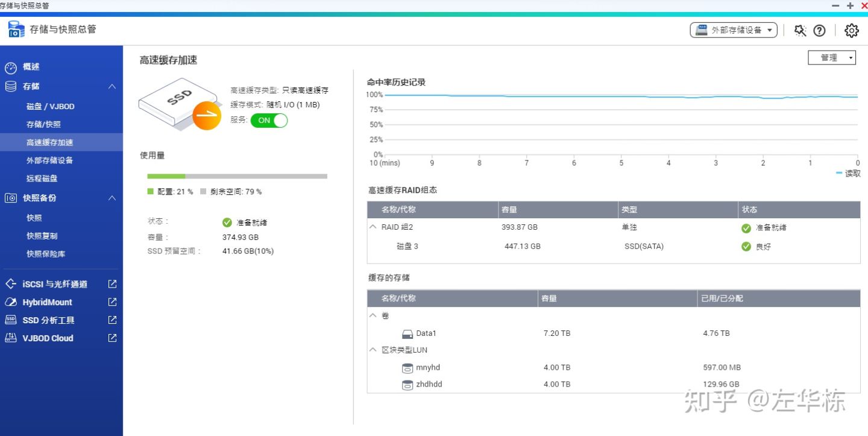Open 快照 under 快照备份
The height and width of the screenshot is (436, 868).
point(34,218)
